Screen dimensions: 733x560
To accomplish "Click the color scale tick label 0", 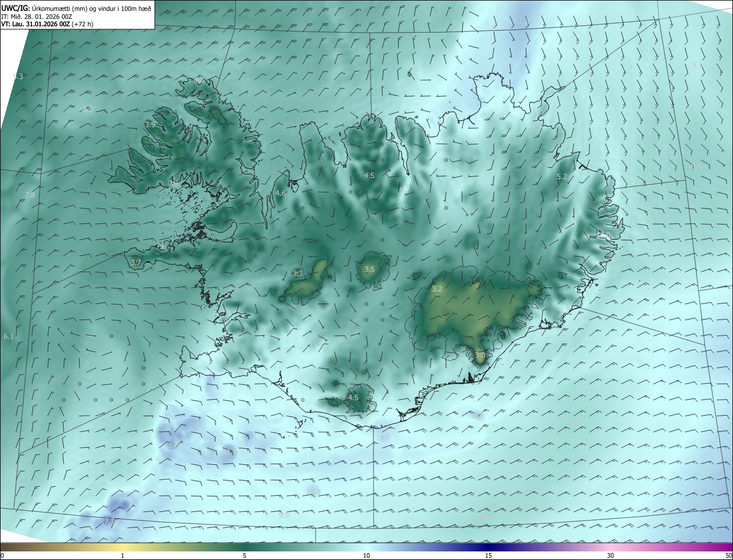I will pos(2,555).
